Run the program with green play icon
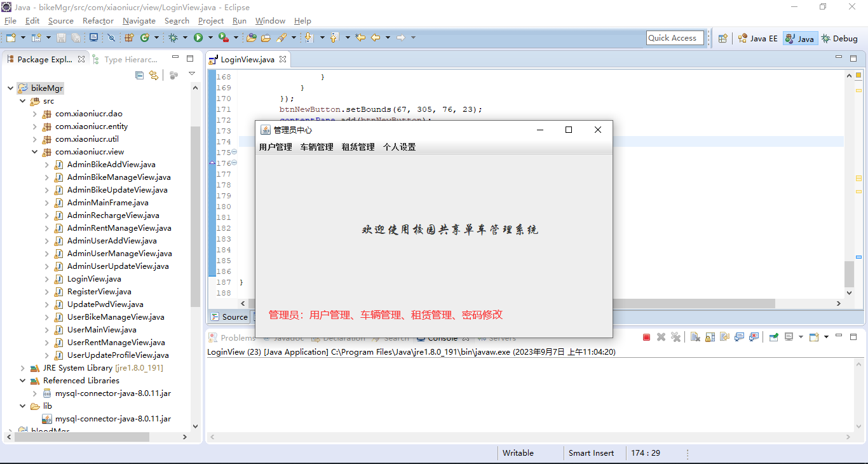Screen dimensions: 868x464 (198, 38)
